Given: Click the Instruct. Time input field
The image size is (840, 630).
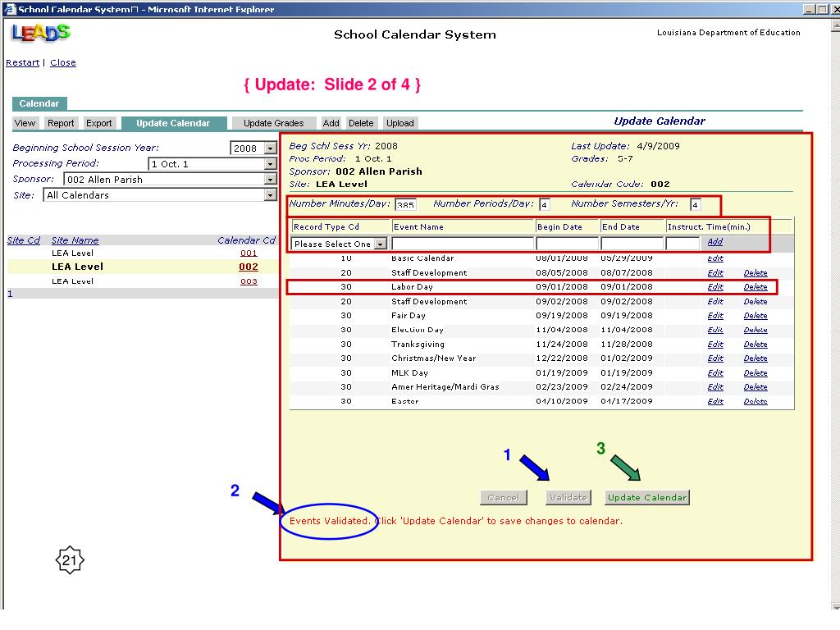Looking at the screenshot, I should pos(682,244).
